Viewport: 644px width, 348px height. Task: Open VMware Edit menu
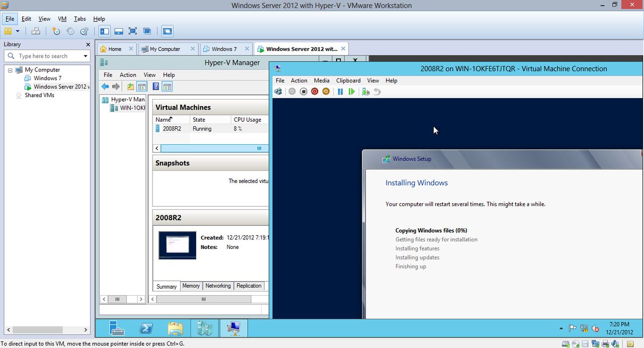point(26,19)
